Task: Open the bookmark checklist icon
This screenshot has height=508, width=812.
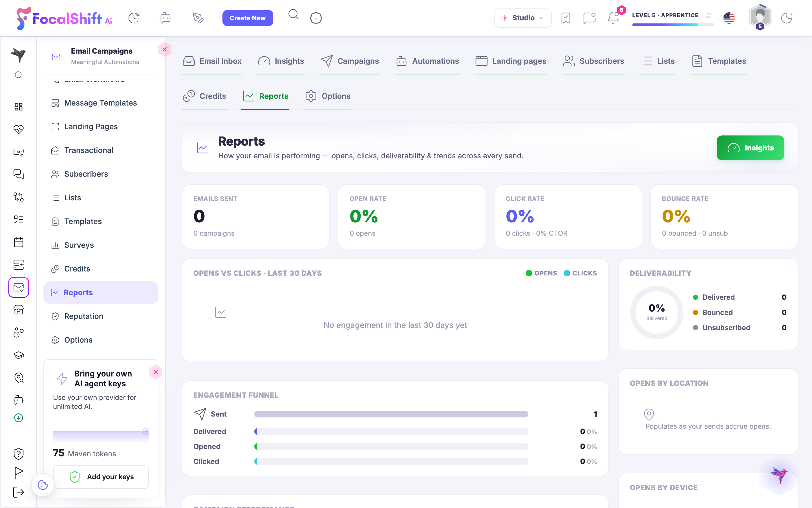Action: 566,18
